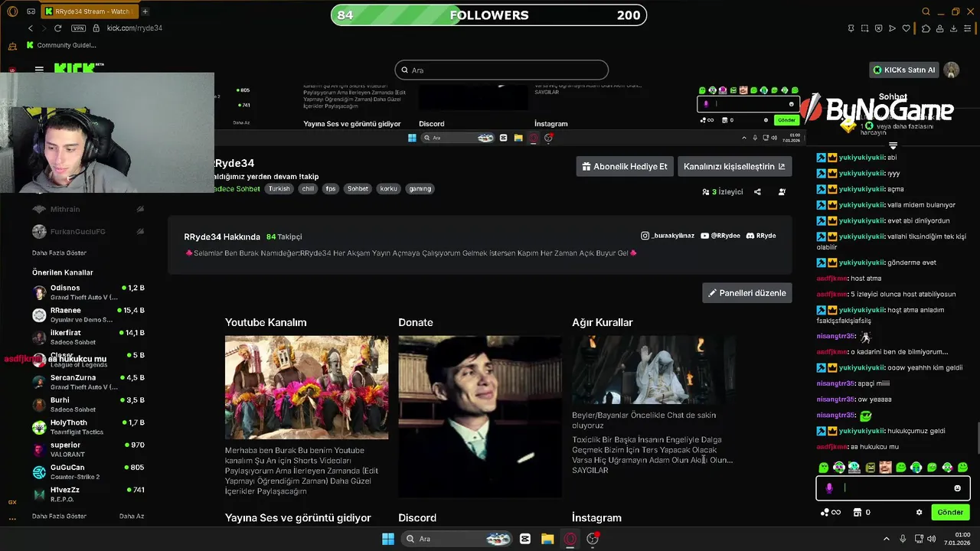
Task: Open the HolyThoth recommended channel
Action: click(x=88, y=427)
